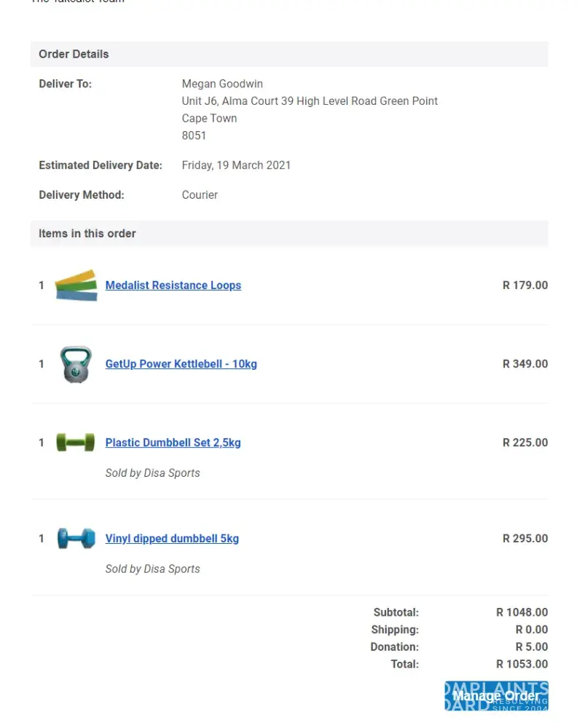Image resolution: width=585 pixels, height=728 pixels.
Task: Click the Order Details section header
Action: point(74,54)
